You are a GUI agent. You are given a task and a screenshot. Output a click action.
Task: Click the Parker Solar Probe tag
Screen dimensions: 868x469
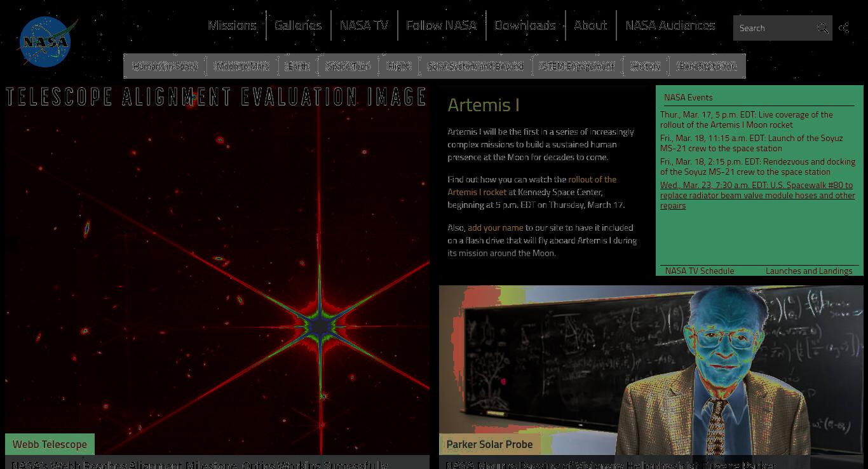pyautogui.click(x=489, y=444)
